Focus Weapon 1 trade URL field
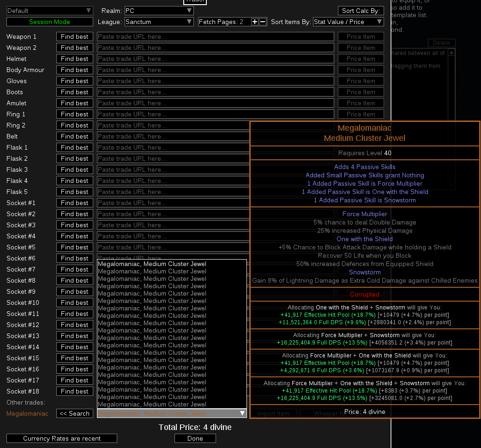The width and height of the screenshot is (481, 448). (x=216, y=36)
